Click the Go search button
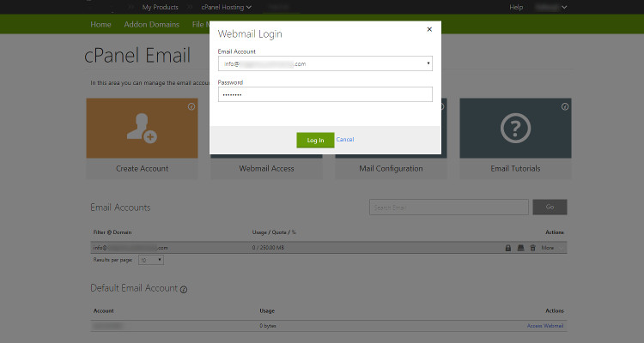The height and width of the screenshot is (343, 644). tap(550, 208)
